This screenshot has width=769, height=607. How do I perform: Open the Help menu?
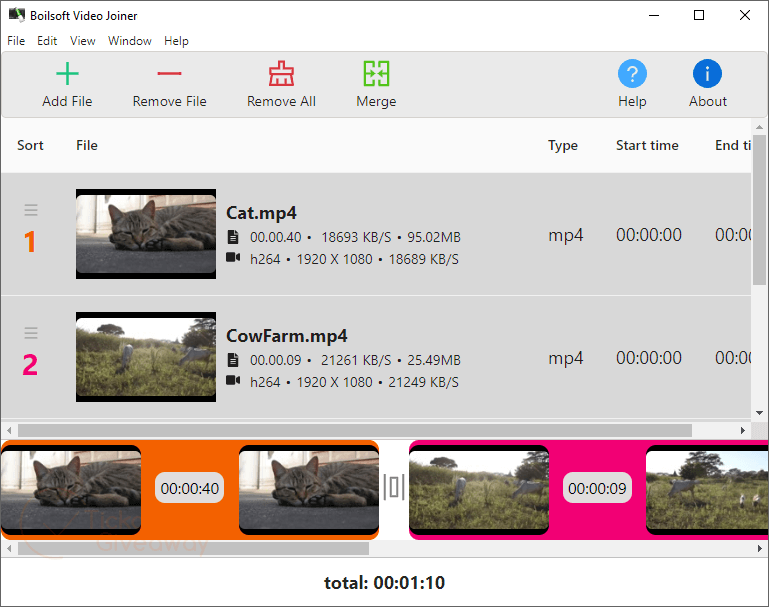[176, 41]
